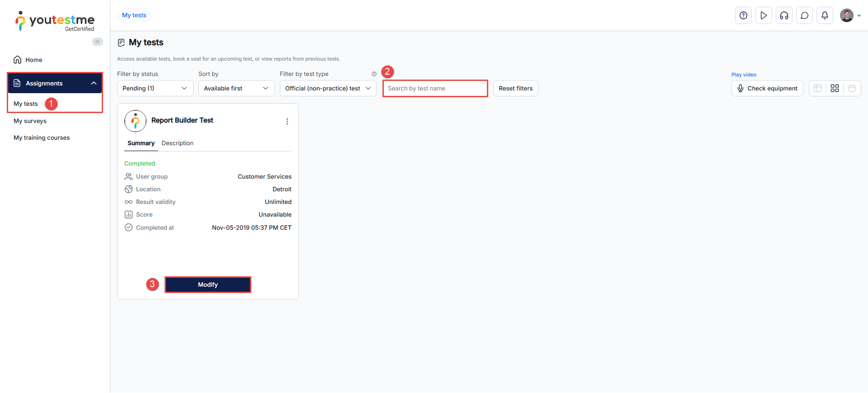Switch to table list view
The width and height of the screenshot is (868, 393).
tap(817, 88)
